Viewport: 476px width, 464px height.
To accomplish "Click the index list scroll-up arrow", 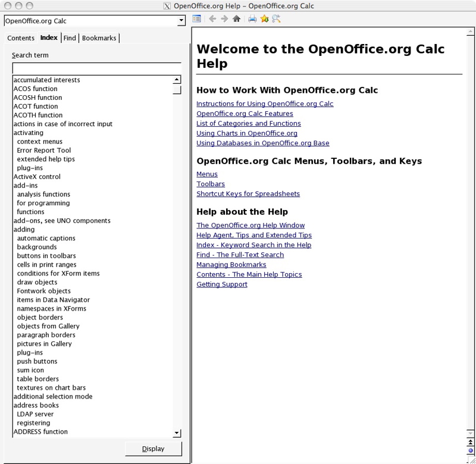I will pos(177,80).
